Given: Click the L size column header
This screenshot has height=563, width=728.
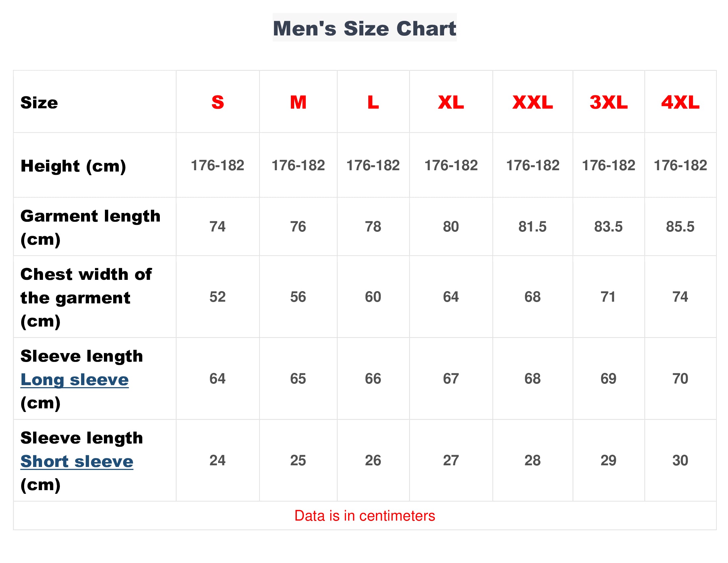Looking at the screenshot, I should click(x=373, y=102).
